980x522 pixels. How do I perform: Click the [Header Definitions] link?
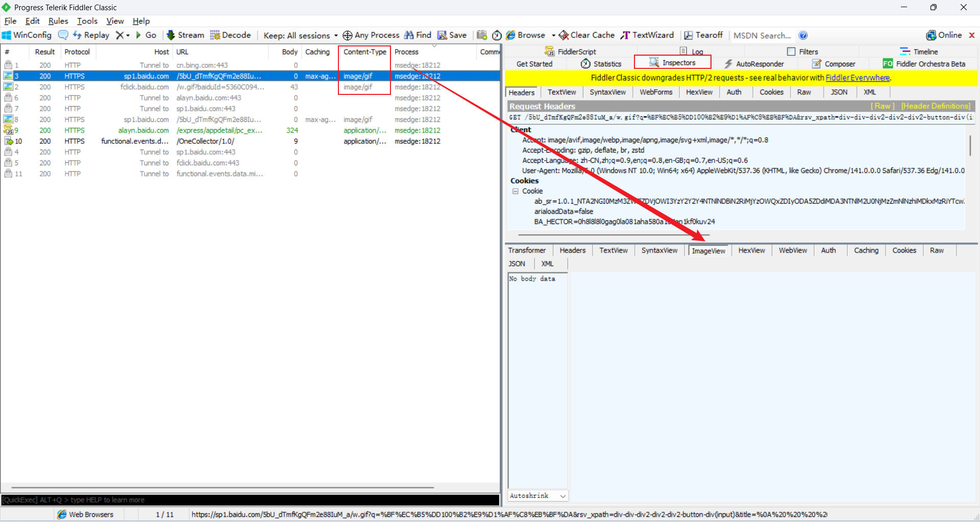tap(936, 106)
